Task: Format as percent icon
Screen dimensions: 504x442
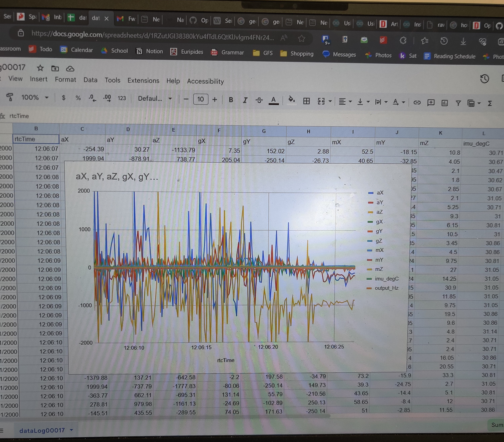Action: tap(78, 98)
